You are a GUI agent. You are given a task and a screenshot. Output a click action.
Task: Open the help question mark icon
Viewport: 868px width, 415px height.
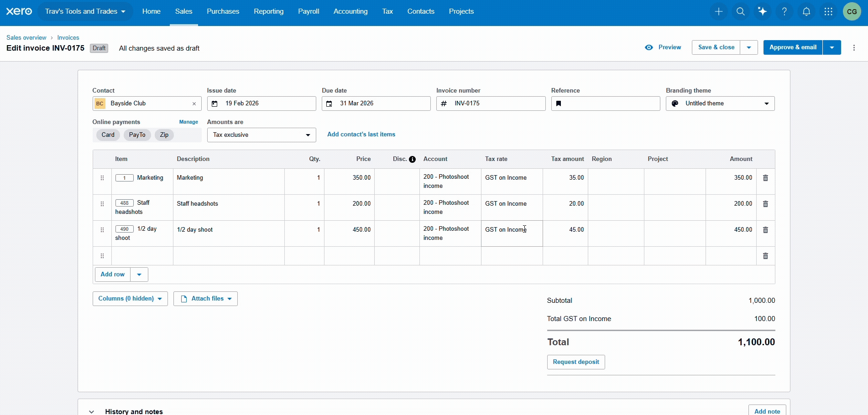click(784, 11)
